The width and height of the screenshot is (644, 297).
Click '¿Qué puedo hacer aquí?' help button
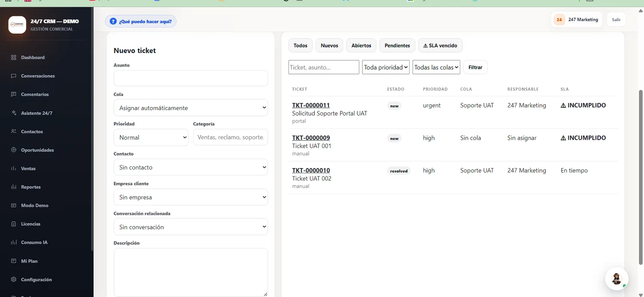pyautogui.click(x=140, y=21)
